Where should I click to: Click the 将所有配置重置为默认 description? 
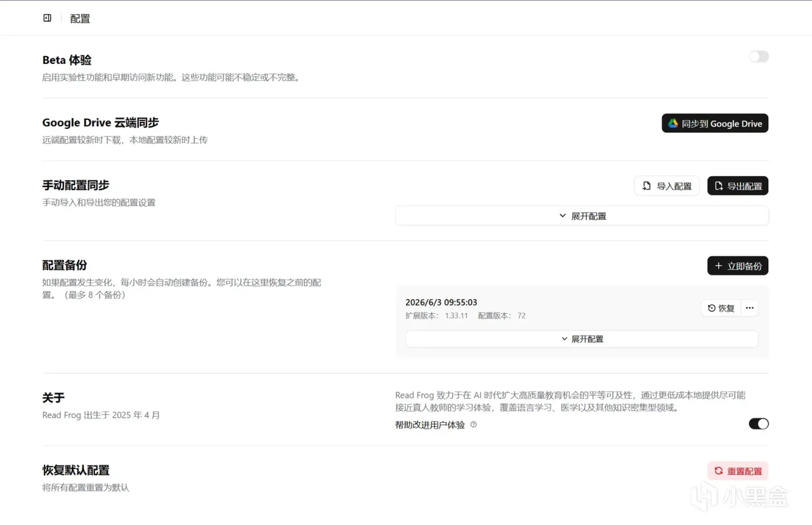coord(86,488)
